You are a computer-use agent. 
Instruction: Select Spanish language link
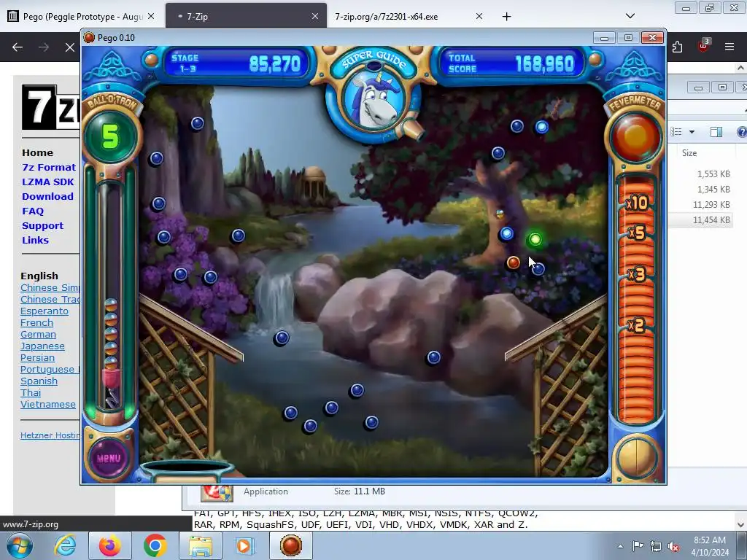(39, 381)
